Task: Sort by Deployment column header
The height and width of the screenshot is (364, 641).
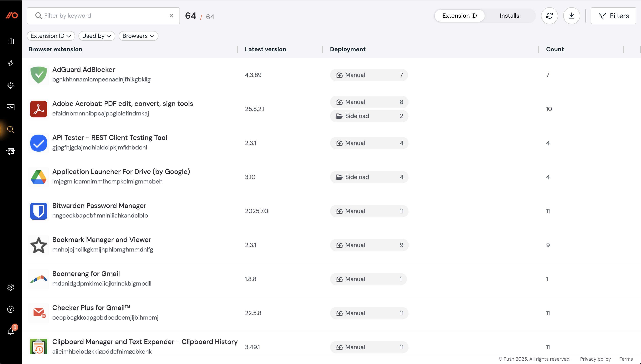Action: 348,49
